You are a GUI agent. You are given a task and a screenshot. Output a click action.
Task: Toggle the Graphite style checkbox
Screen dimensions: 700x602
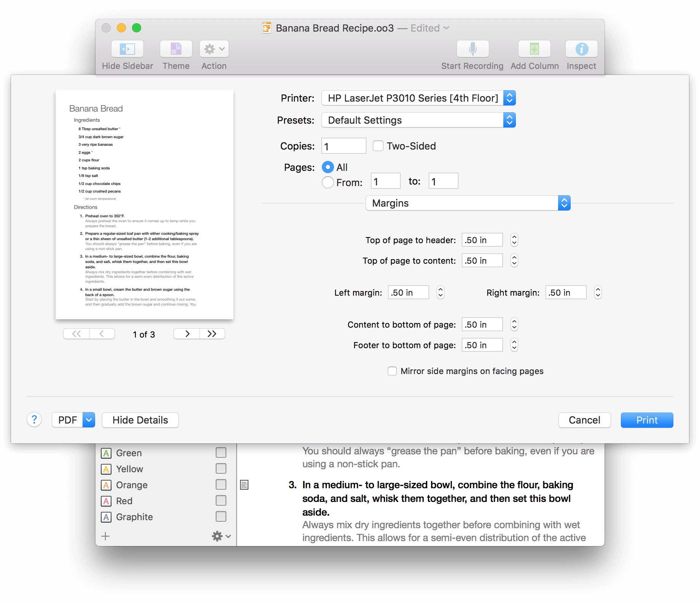[x=221, y=516]
